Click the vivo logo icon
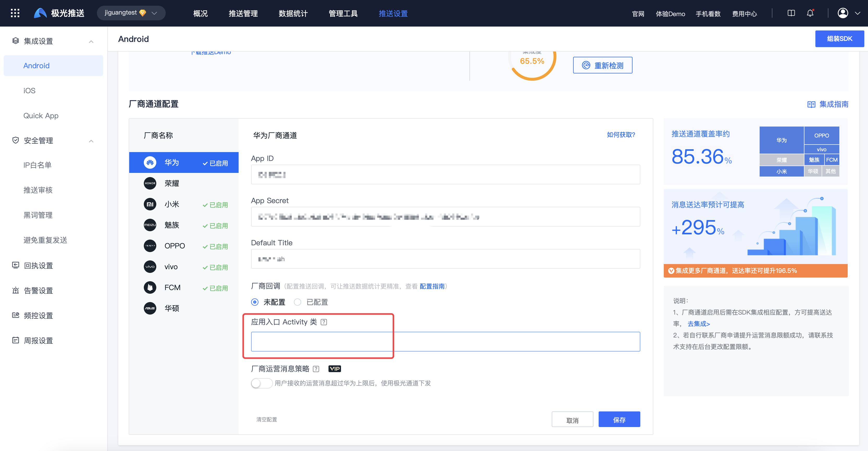Image resolution: width=868 pixels, height=451 pixels. [x=150, y=267]
